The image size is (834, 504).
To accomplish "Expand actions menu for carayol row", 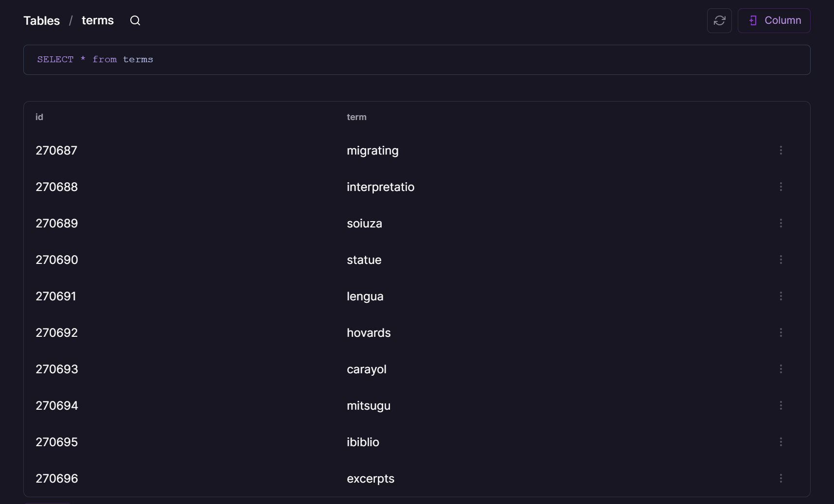I will pyautogui.click(x=781, y=369).
